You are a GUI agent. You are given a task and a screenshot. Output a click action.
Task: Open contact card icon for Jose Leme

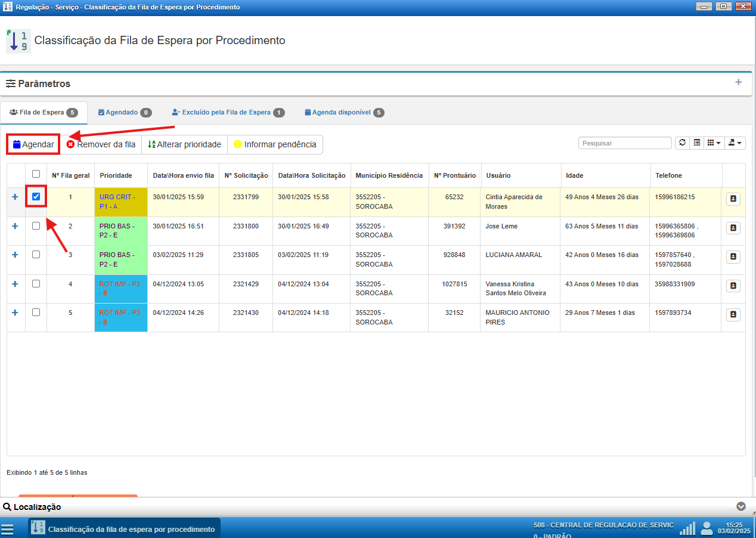pos(733,227)
